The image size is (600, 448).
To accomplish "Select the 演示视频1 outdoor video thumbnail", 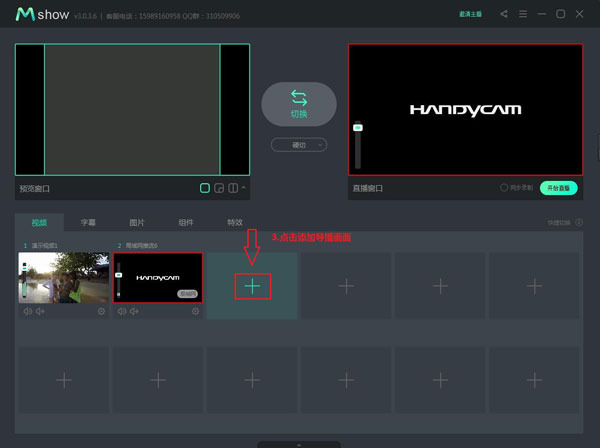I will pyautogui.click(x=64, y=278).
